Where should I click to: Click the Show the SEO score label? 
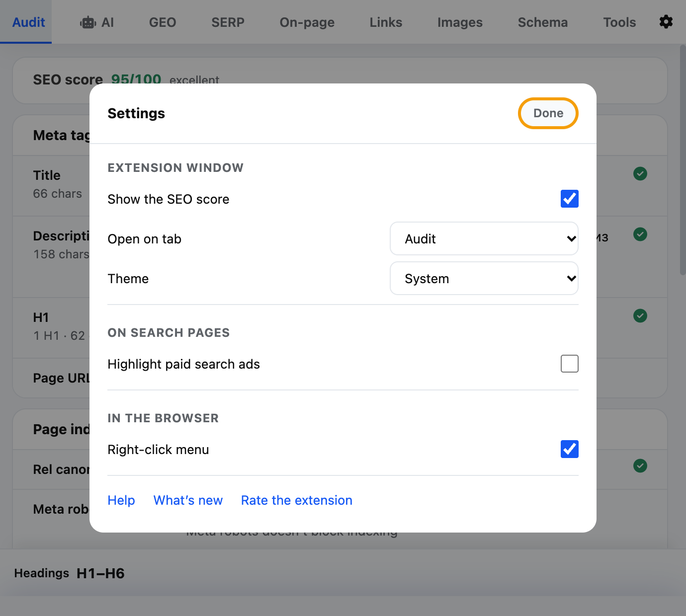point(169,199)
